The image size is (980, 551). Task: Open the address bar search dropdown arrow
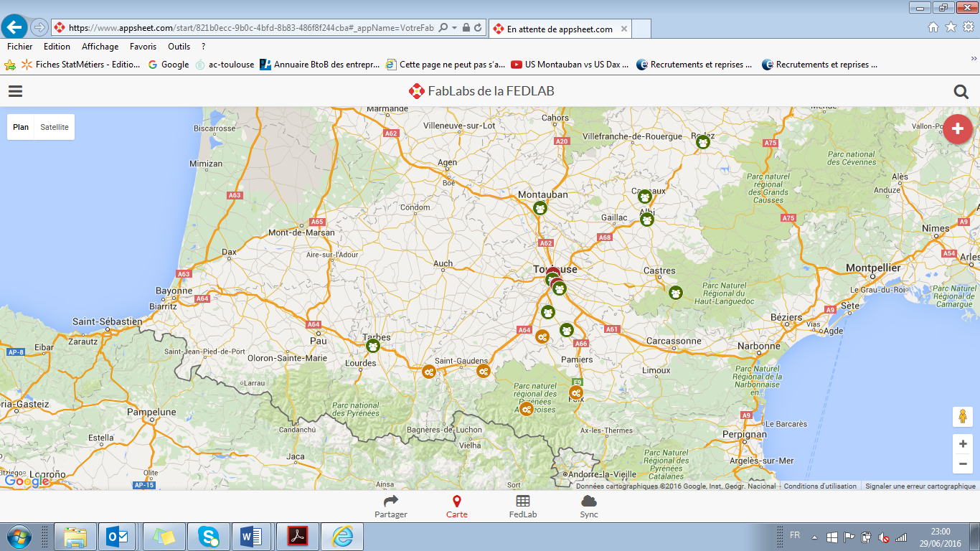point(454,28)
